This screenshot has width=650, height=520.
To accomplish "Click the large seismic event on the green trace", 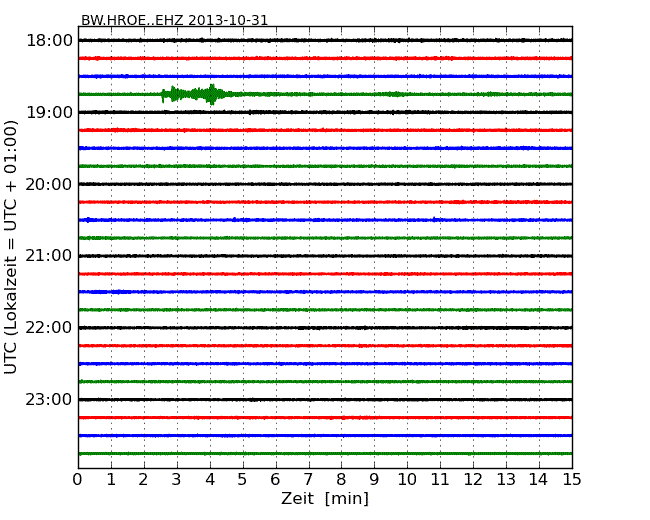I will click(195, 94).
